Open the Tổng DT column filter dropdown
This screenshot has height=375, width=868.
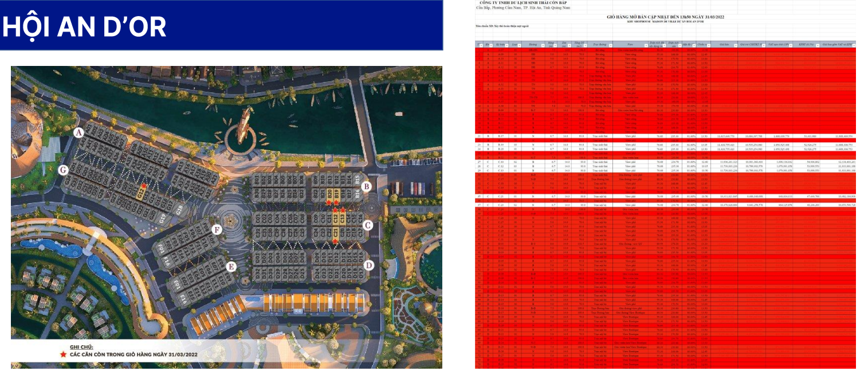[x=584, y=44]
